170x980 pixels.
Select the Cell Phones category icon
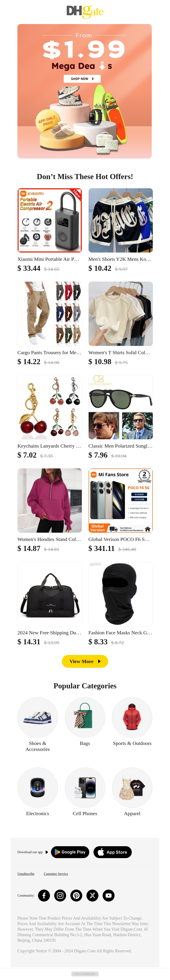[x=85, y=787]
